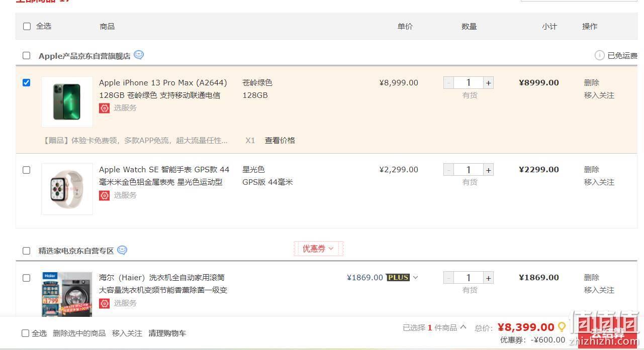Expand the 优惠券 coupon dropdown
The height and width of the screenshot is (350, 644).
point(318,249)
